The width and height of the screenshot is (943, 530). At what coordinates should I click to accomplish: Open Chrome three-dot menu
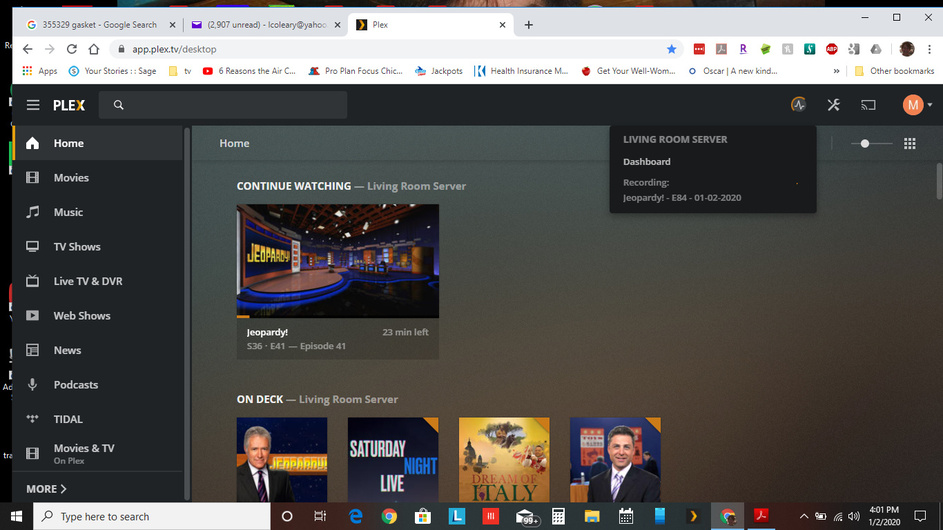tap(929, 49)
